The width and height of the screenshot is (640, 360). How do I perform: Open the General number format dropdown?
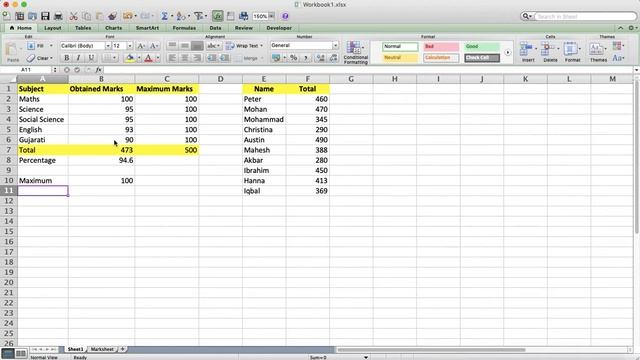click(335, 46)
